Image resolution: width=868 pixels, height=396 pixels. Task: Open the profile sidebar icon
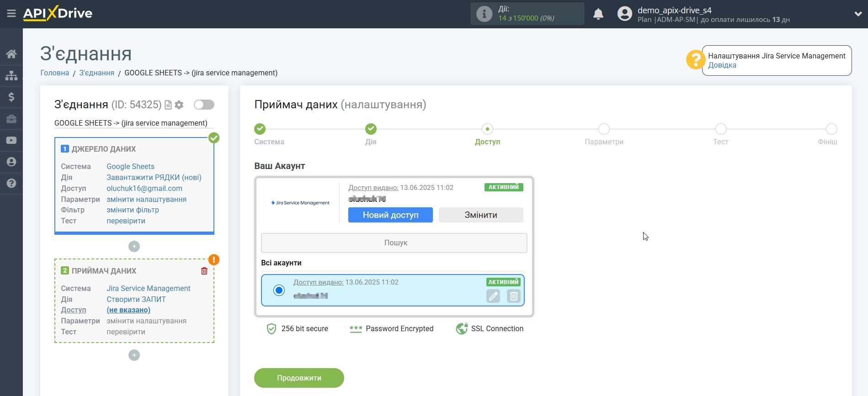(11, 162)
